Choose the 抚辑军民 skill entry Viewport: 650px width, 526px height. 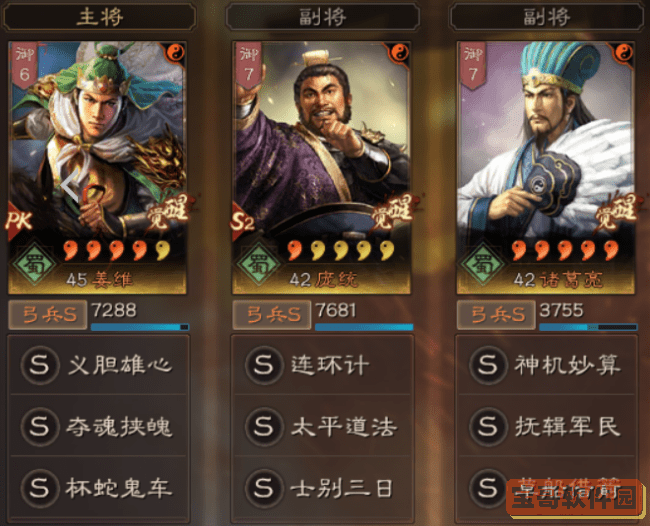pyautogui.click(x=547, y=426)
